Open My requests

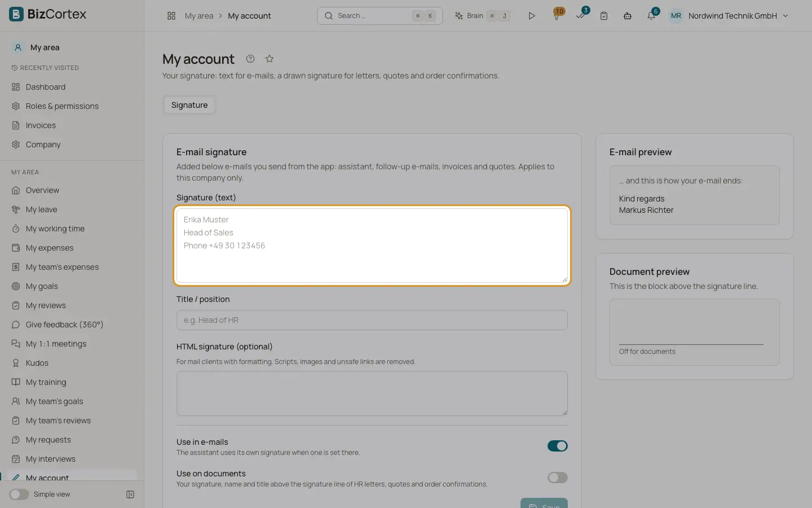(72, 440)
